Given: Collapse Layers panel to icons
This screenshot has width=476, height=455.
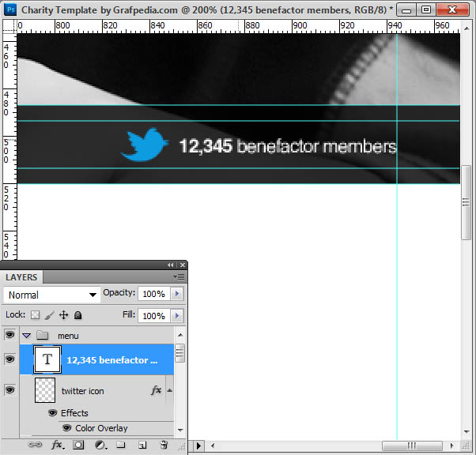Looking at the screenshot, I should (x=170, y=265).
